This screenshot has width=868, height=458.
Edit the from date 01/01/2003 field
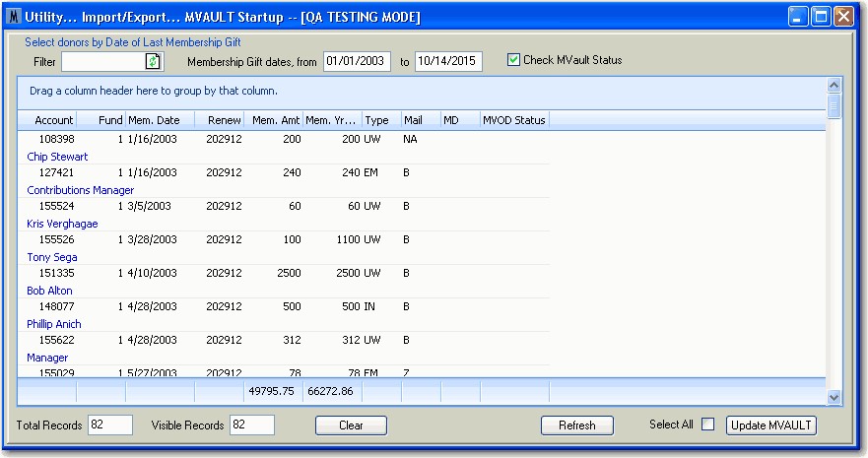click(x=357, y=61)
